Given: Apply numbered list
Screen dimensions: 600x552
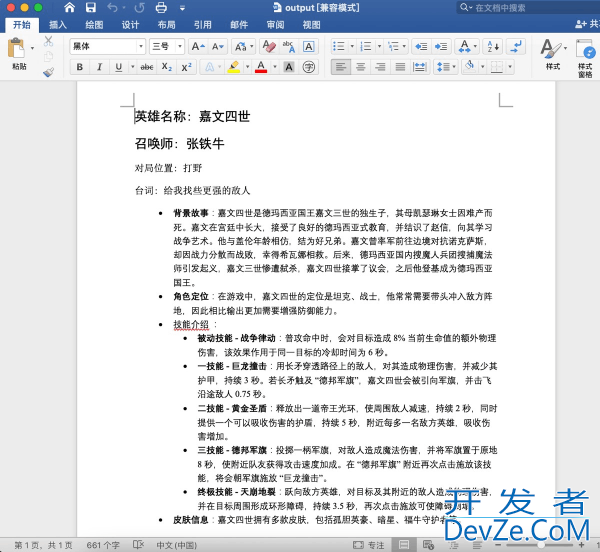Looking at the screenshot, I should (366, 46).
